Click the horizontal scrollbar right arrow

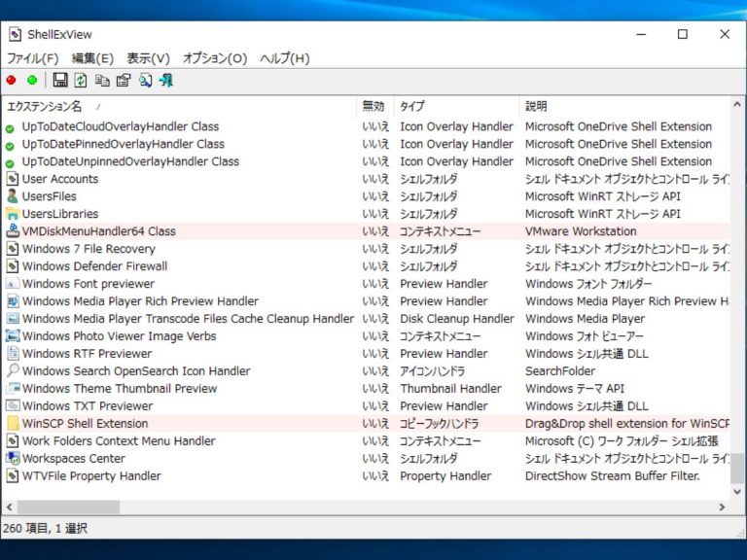(723, 507)
